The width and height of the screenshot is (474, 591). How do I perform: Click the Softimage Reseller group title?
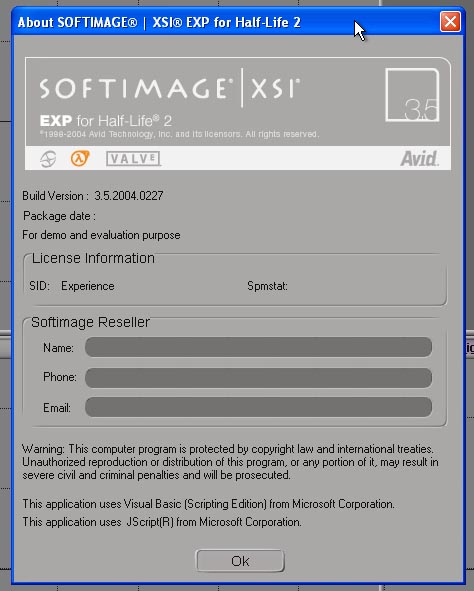point(90,322)
